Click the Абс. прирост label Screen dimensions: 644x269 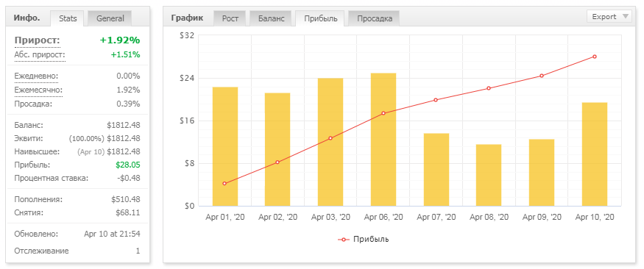(40, 54)
